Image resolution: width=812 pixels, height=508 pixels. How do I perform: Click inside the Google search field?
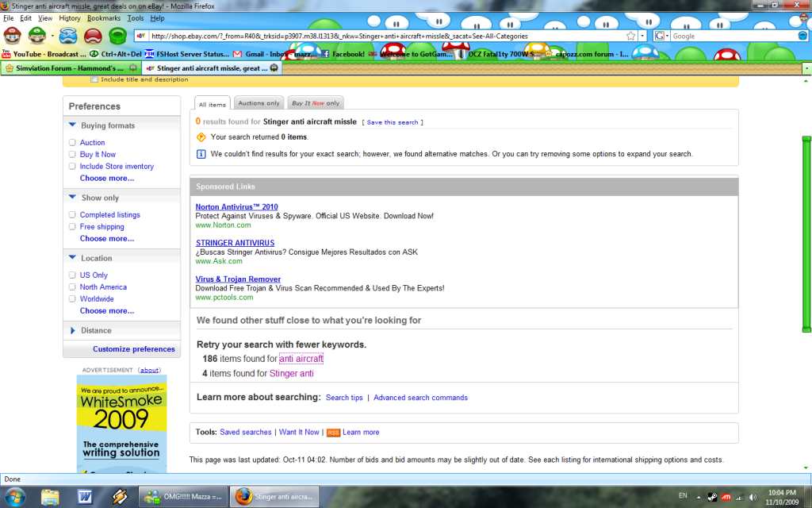730,36
